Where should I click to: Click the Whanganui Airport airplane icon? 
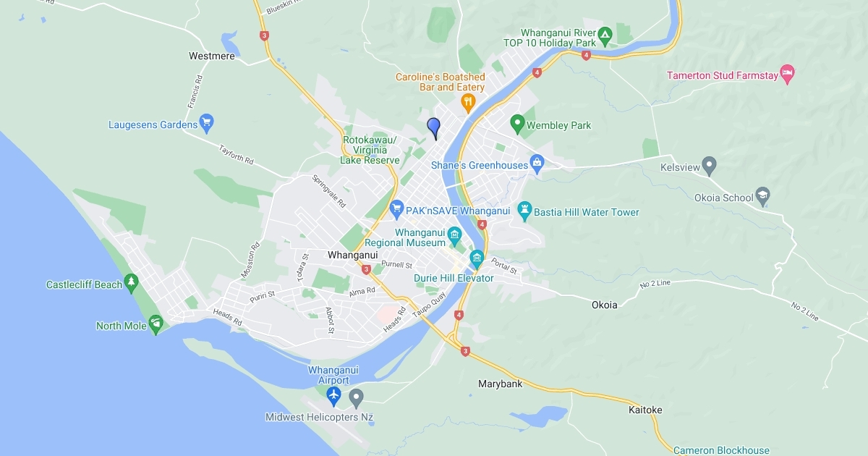click(333, 395)
